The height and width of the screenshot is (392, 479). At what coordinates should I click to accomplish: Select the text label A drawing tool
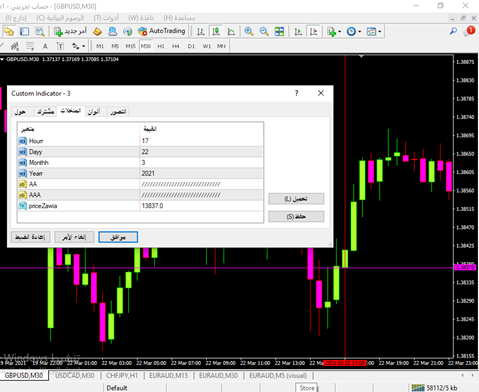click(45, 46)
